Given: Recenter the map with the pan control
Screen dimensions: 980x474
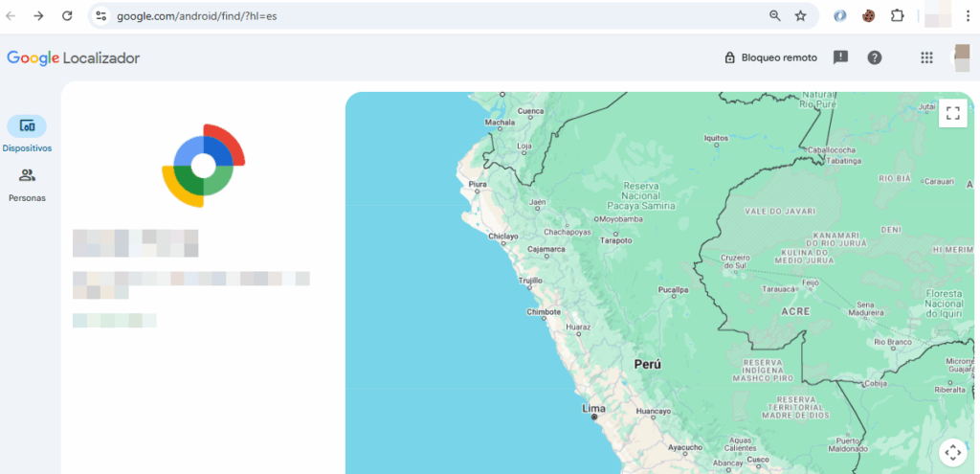Looking at the screenshot, I should point(952,452).
